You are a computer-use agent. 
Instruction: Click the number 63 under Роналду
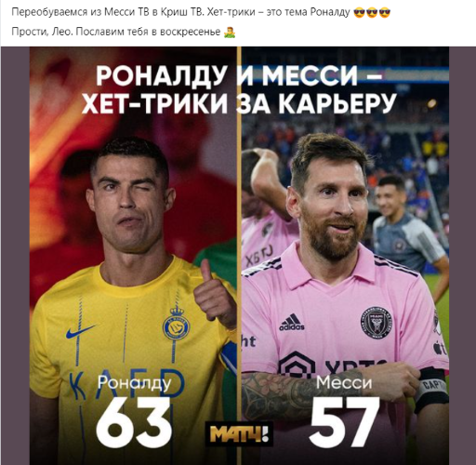coord(133,421)
